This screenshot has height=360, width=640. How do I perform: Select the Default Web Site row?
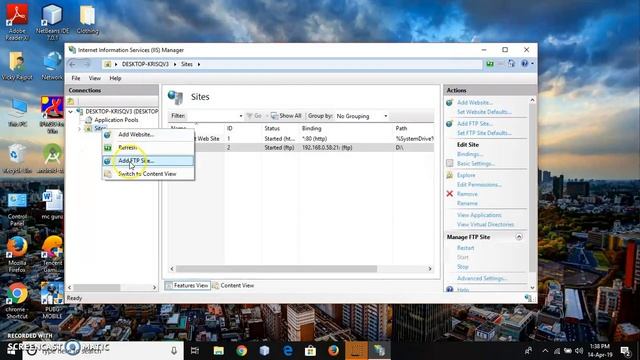(301, 139)
